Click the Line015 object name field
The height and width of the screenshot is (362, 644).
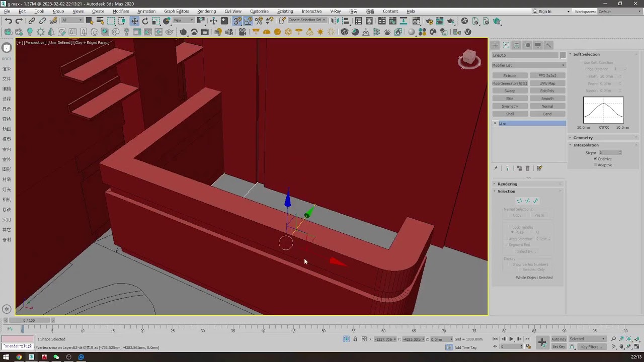click(x=525, y=55)
